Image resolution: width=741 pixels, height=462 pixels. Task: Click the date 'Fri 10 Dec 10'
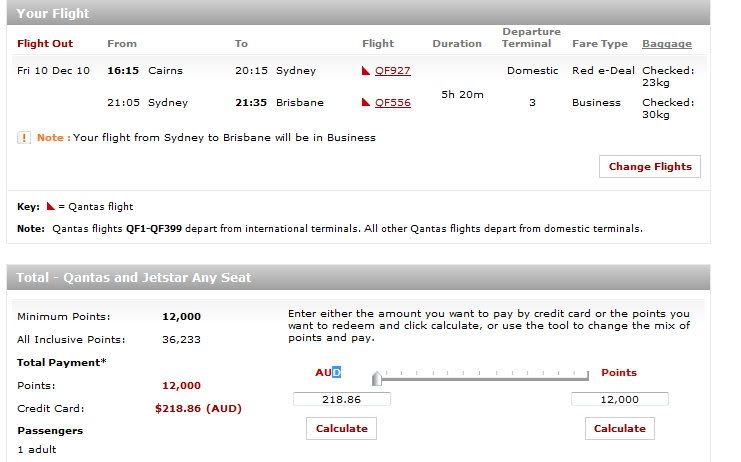(53, 70)
